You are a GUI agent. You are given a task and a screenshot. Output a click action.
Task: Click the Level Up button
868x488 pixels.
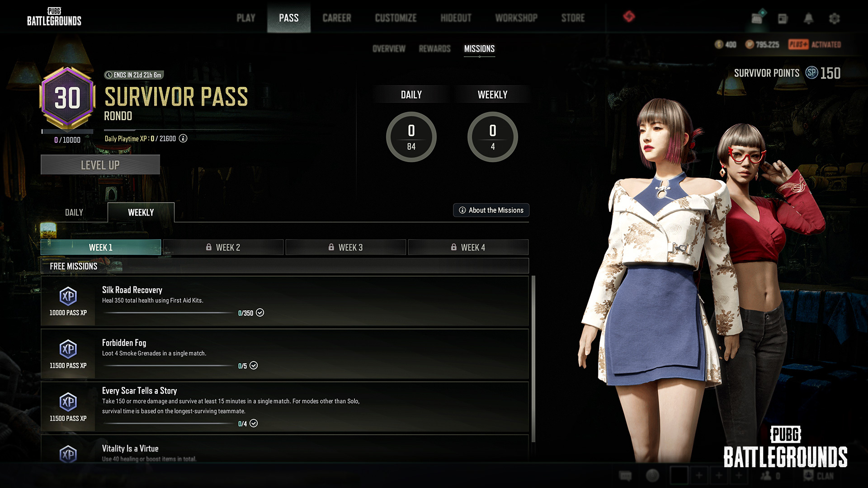[x=100, y=165]
